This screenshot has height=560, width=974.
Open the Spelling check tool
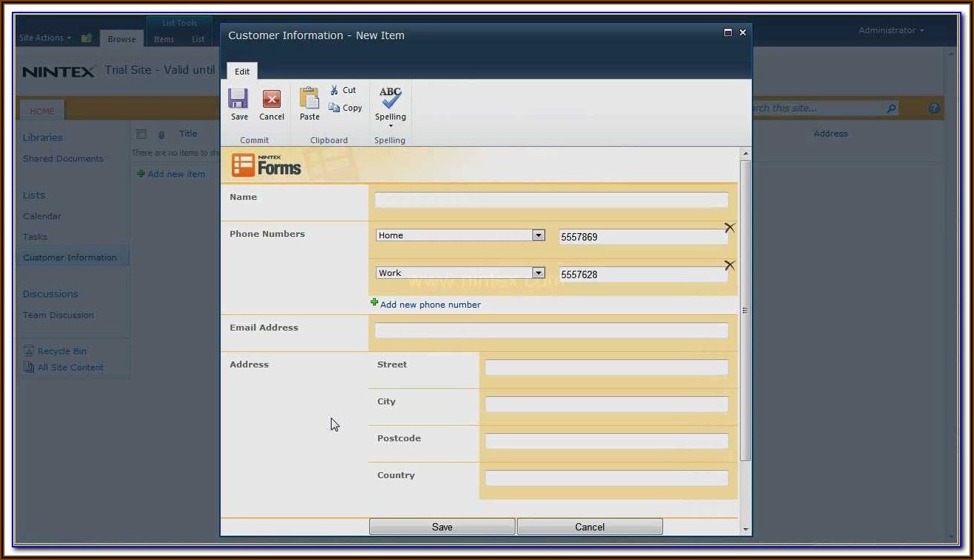(390, 99)
